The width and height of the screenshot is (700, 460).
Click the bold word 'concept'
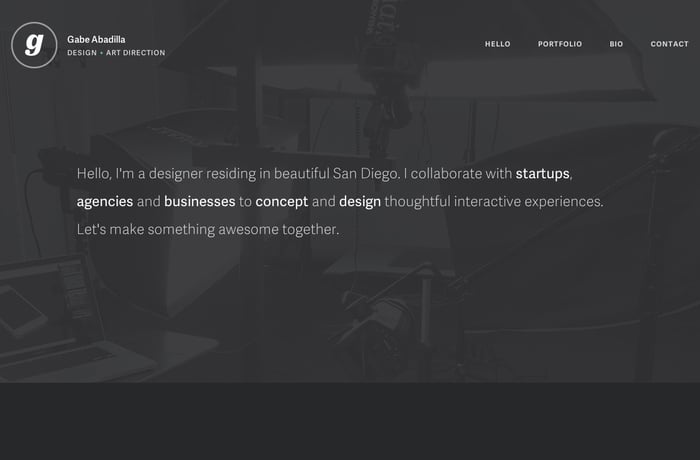(x=282, y=202)
